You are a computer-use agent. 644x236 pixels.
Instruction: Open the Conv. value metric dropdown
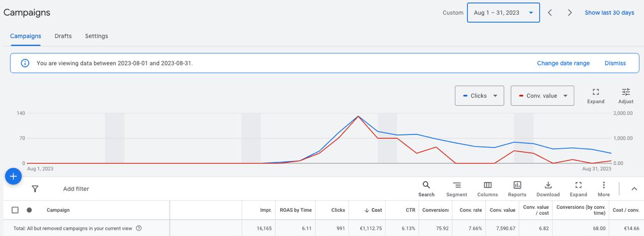542,96
